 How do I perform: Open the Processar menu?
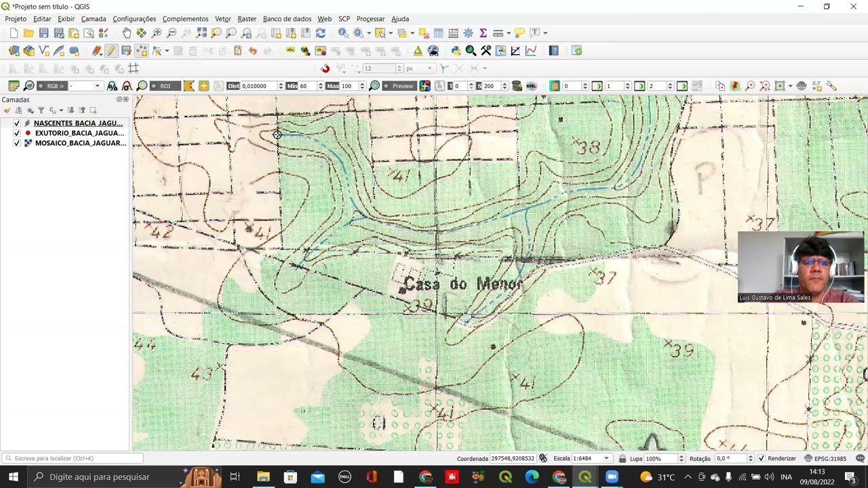pyautogui.click(x=370, y=19)
